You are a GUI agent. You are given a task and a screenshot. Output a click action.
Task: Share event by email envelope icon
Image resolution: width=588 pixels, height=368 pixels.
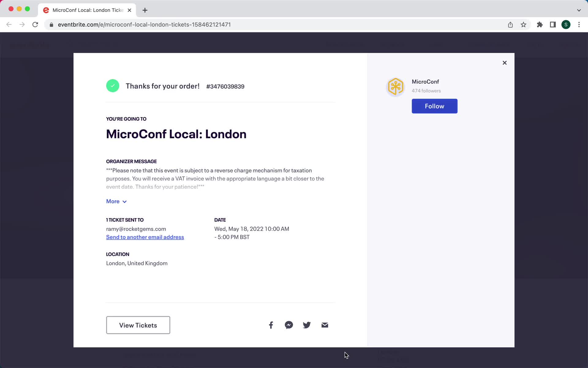325,325
